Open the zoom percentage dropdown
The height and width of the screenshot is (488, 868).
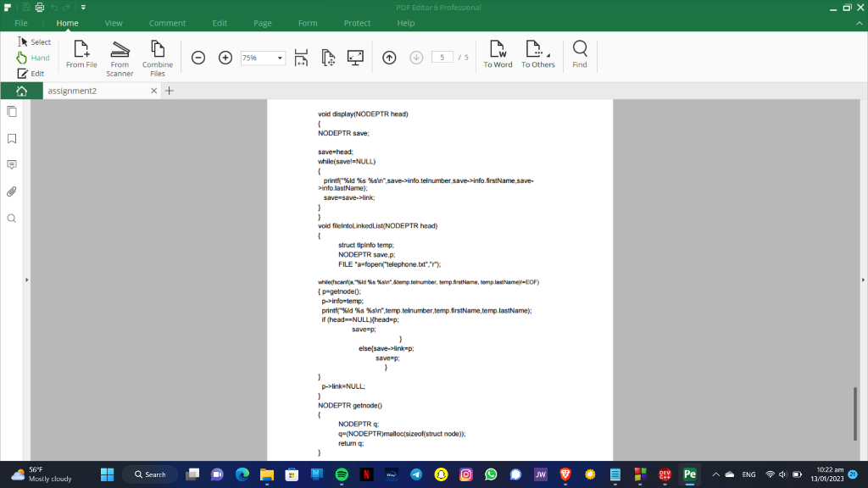(x=281, y=58)
